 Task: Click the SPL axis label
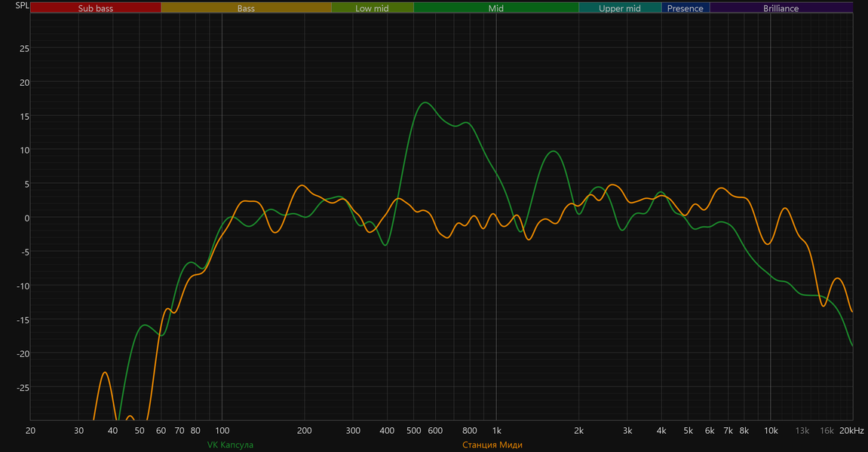point(22,5)
